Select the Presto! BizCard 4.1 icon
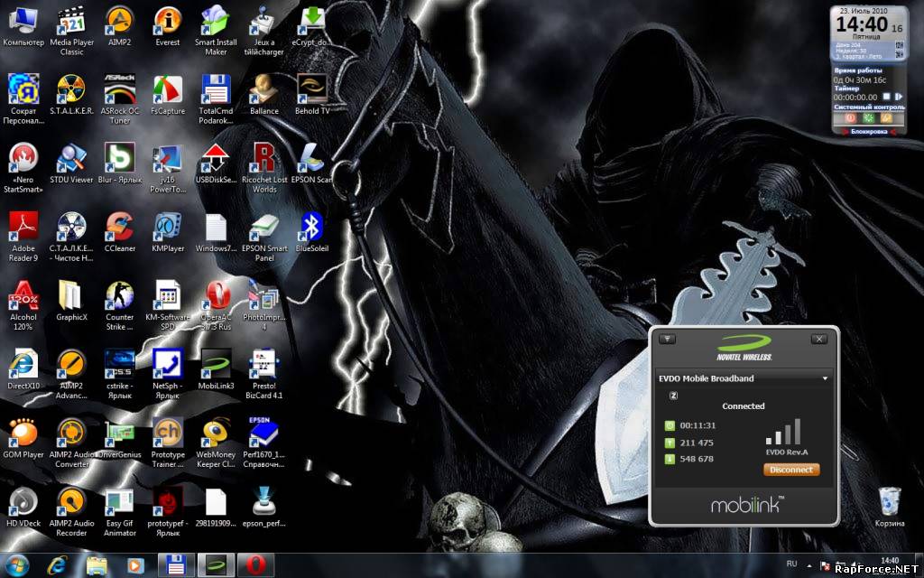Viewport: 924px width, 578px height. click(x=264, y=374)
